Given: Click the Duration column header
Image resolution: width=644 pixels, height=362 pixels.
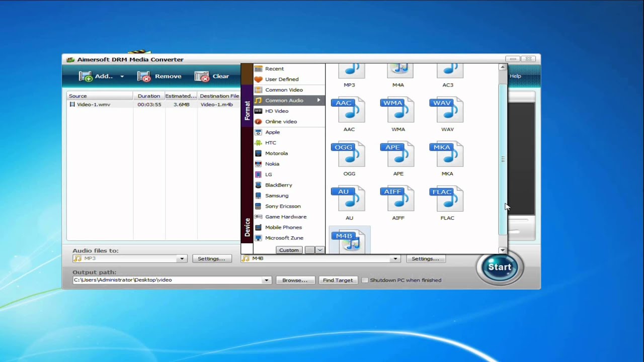Looking at the screenshot, I should point(149,96).
